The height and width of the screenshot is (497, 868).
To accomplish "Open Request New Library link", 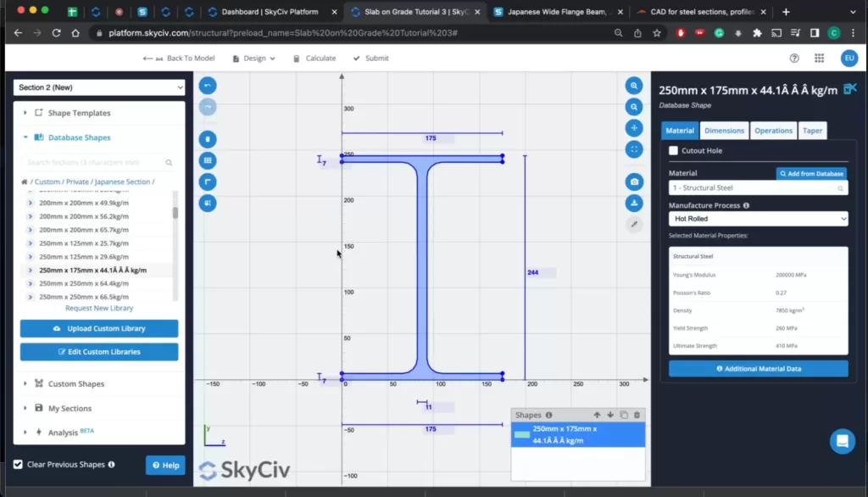I will [99, 308].
